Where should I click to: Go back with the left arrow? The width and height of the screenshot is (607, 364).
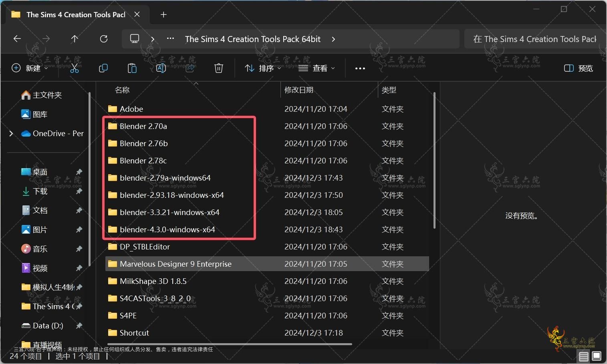pos(17,39)
